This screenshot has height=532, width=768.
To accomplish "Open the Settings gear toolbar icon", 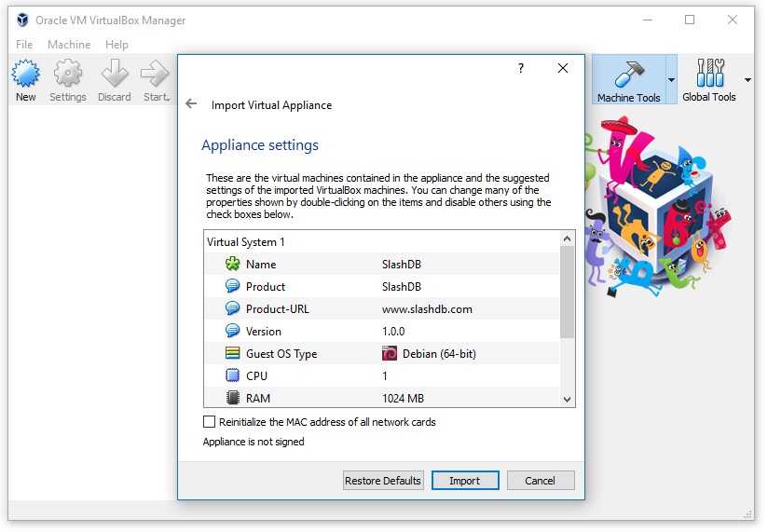I will pos(67,75).
